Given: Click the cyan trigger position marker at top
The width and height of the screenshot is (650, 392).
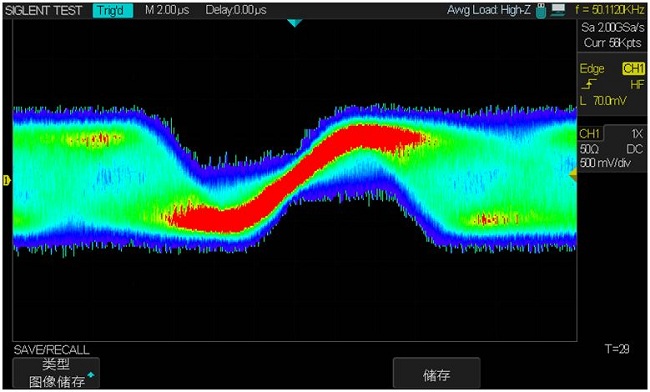Looking at the screenshot, I should [x=294, y=24].
